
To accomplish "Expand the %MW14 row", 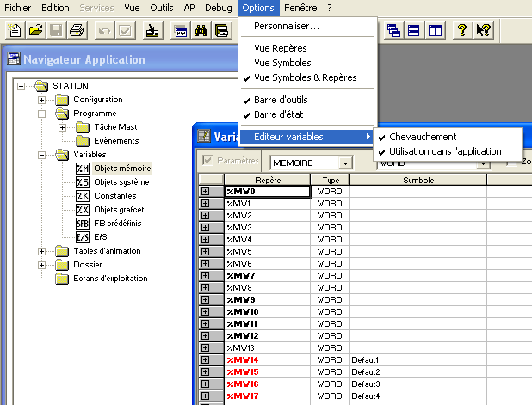I will [205, 359].
